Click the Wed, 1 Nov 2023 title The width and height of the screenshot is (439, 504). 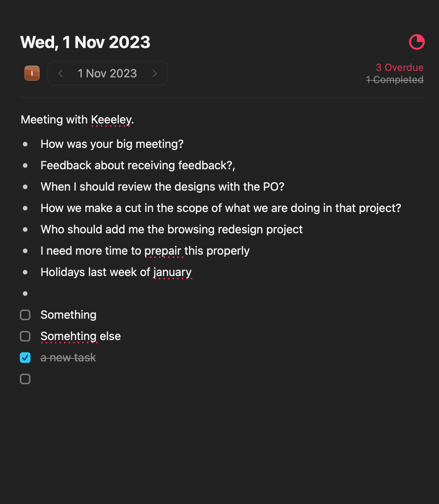[x=85, y=42]
